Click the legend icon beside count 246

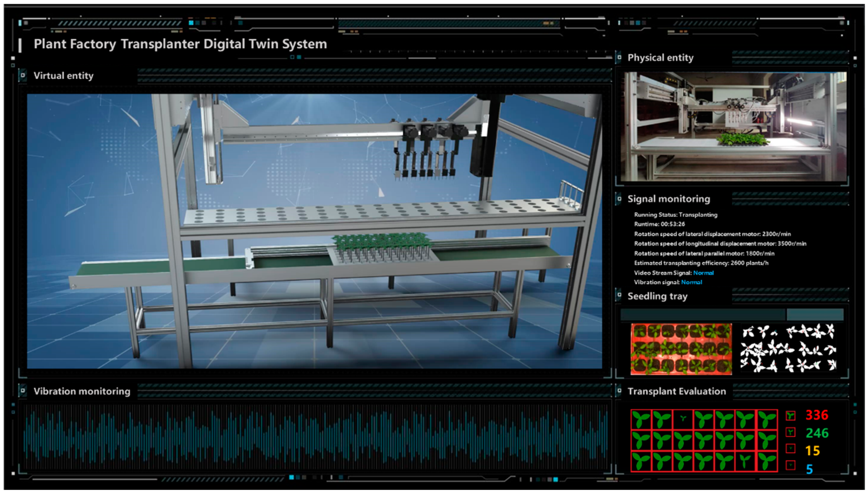pyautogui.click(x=790, y=433)
